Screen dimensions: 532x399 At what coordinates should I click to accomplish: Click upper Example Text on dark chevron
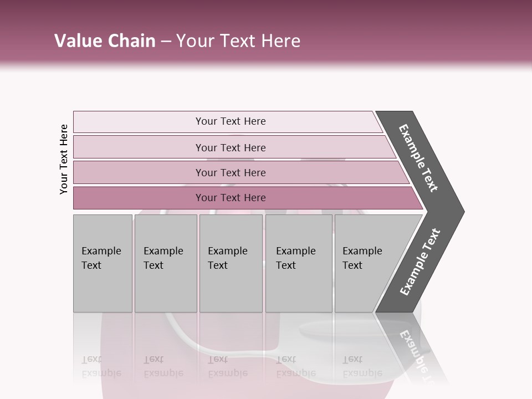(x=418, y=158)
